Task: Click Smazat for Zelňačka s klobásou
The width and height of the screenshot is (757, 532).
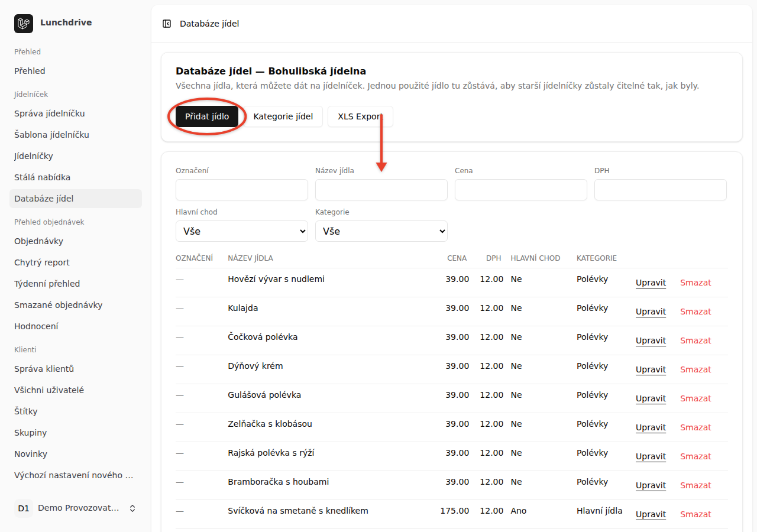Action: [695, 427]
